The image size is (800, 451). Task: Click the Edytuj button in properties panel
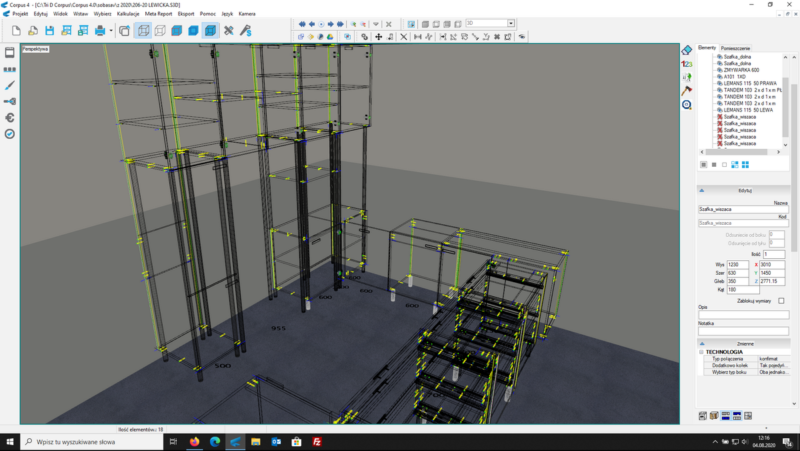click(745, 189)
